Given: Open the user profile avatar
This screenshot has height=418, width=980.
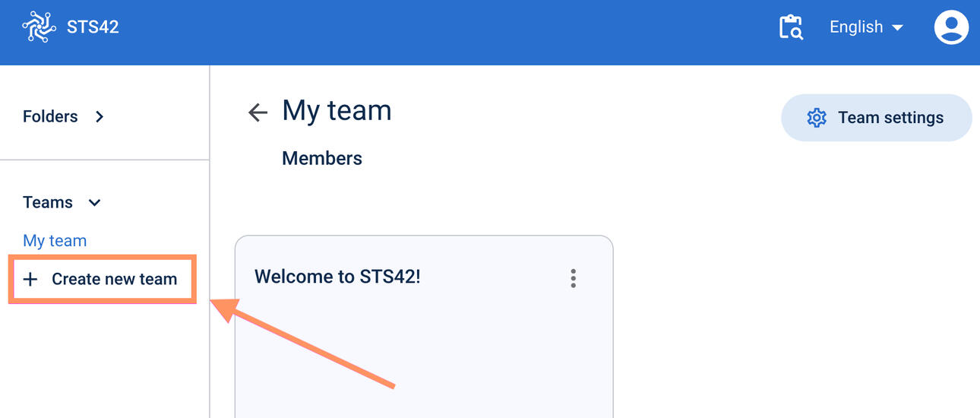Looking at the screenshot, I should click(x=951, y=27).
